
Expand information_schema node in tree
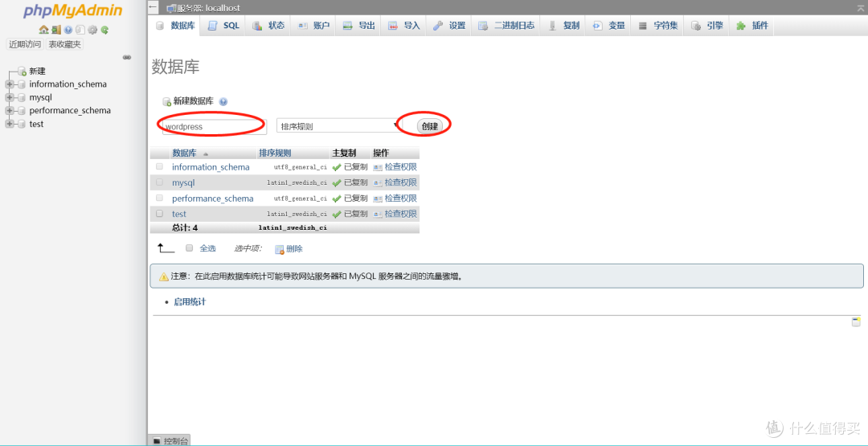(10, 84)
